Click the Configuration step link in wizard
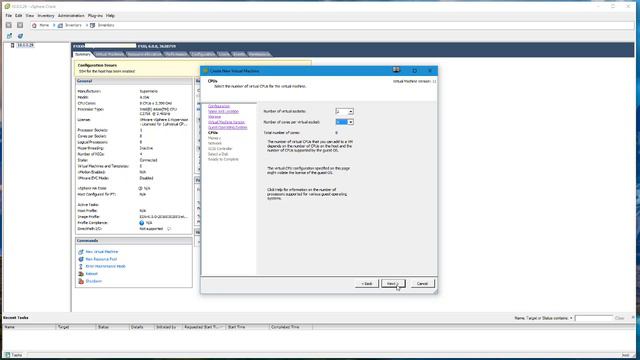 pyautogui.click(x=219, y=106)
